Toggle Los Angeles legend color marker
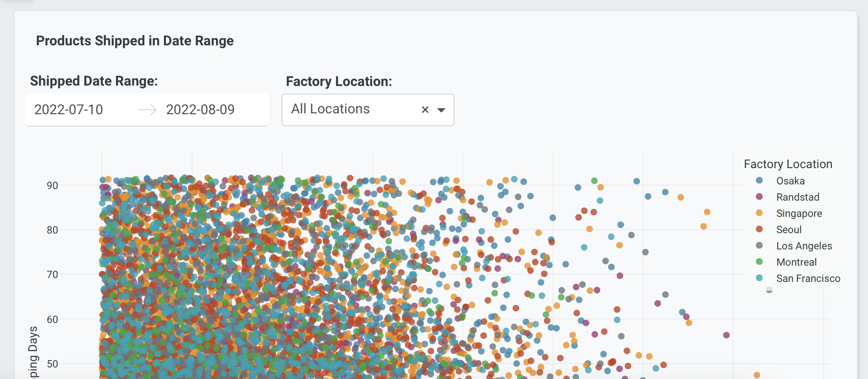Viewport: 868px width, 379px height. [759, 246]
